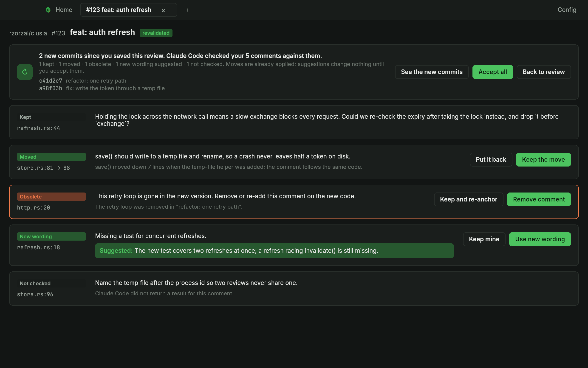This screenshot has height=368, width=588.
Task: Click file reference store.rs:96
Action: coord(35,294)
